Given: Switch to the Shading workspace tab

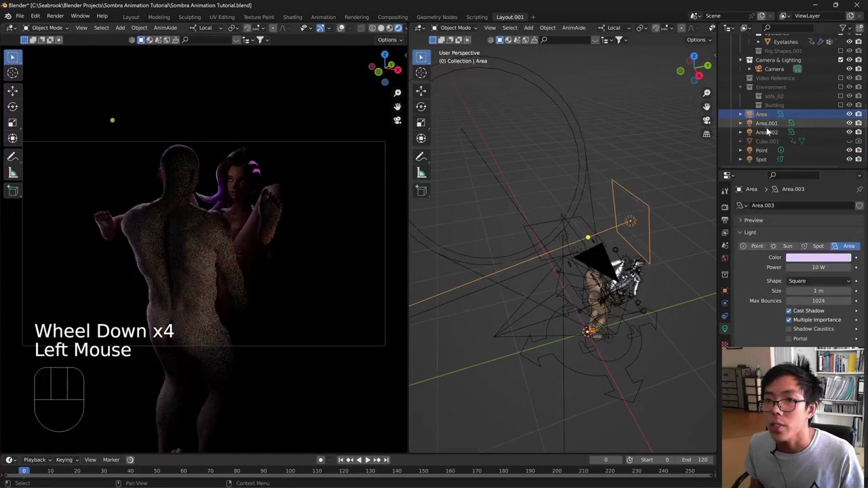Looking at the screenshot, I should [292, 17].
